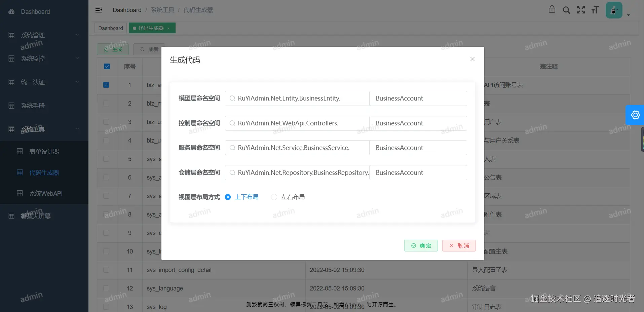Screen dimensions: 644x312
Task: Click the 系统监控 menu icon
Action: tap(11, 58)
